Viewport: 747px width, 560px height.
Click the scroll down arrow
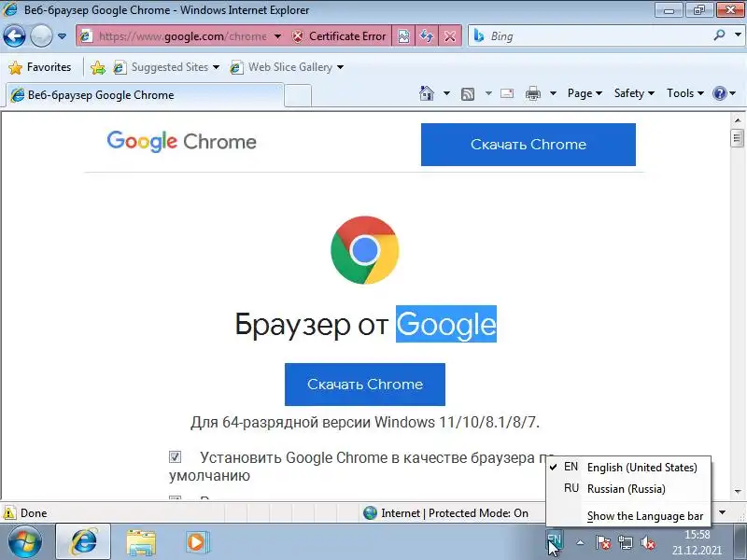(x=738, y=491)
